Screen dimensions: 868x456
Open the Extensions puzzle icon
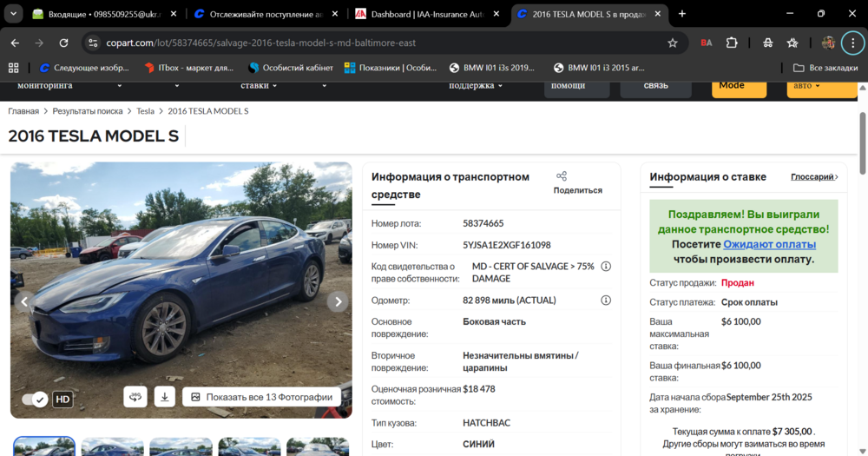[x=732, y=43]
